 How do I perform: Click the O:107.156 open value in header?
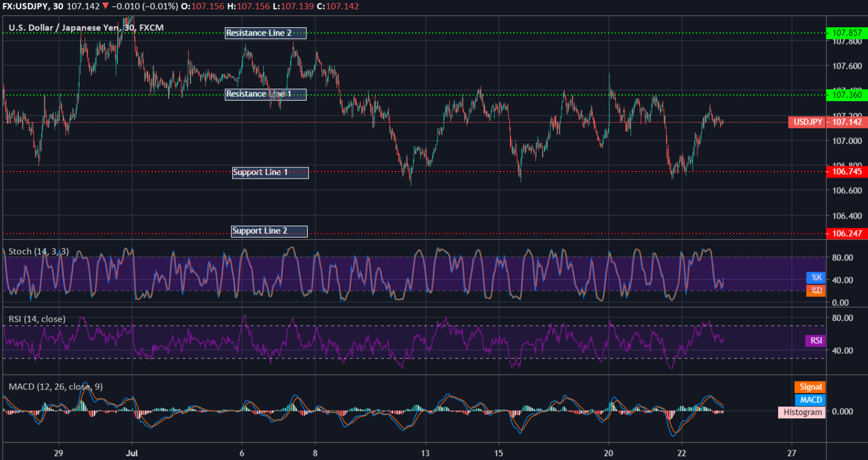(x=203, y=6)
